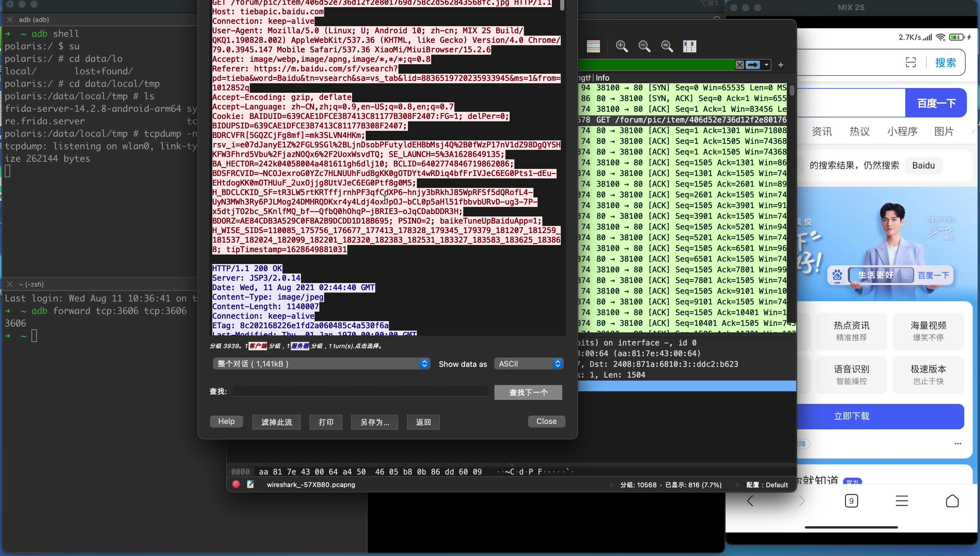The height and width of the screenshot is (556, 980).
Task: Open the display filter history dropdown arrow
Action: [x=766, y=65]
